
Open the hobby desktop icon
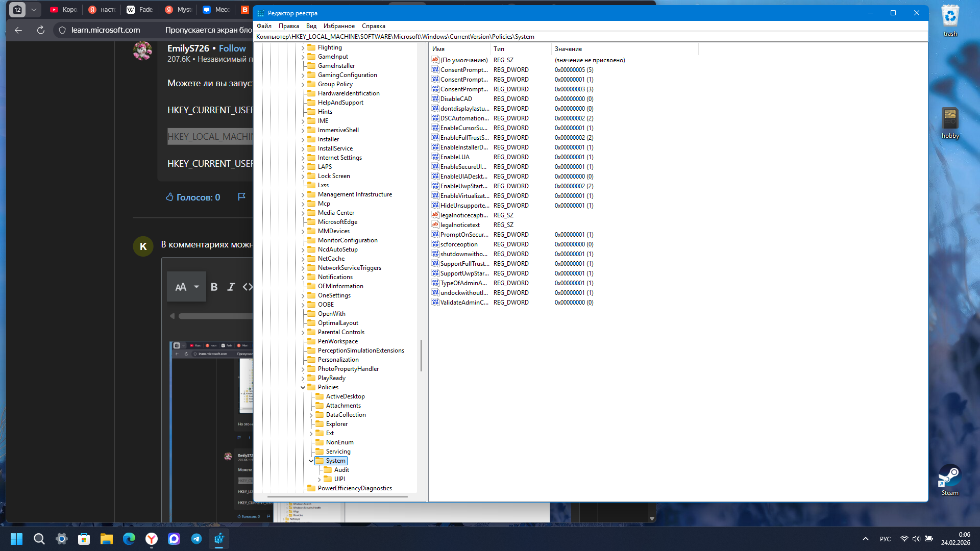point(950,123)
